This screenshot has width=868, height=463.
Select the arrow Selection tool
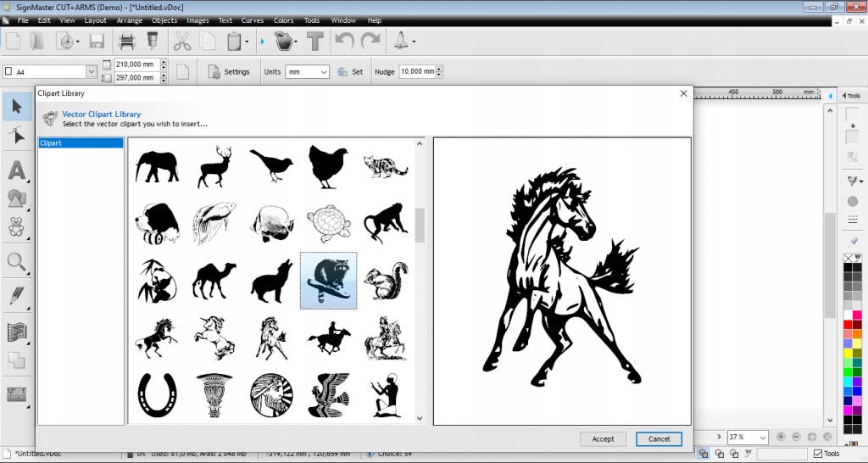click(x=17, y=107)
